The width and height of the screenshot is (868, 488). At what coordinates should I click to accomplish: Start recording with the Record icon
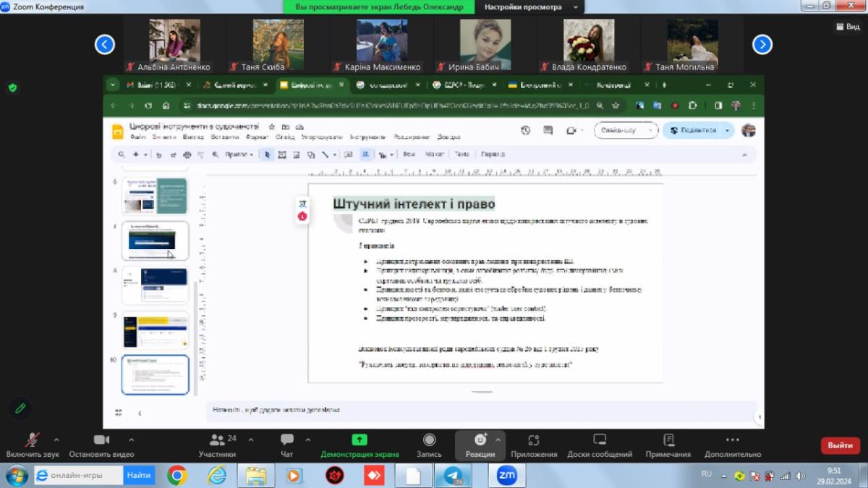click(429, 440)
